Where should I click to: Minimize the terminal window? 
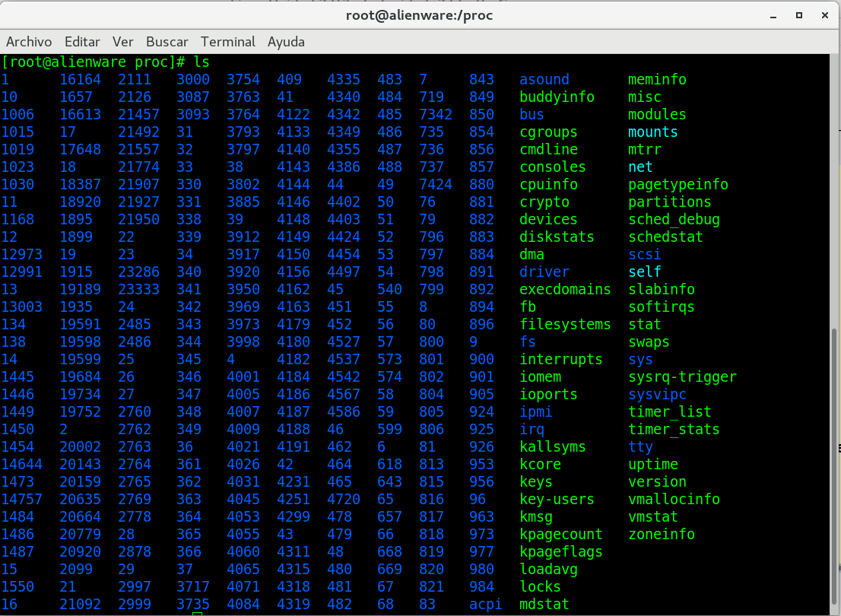pyautogui.click(x=774, y=15)
